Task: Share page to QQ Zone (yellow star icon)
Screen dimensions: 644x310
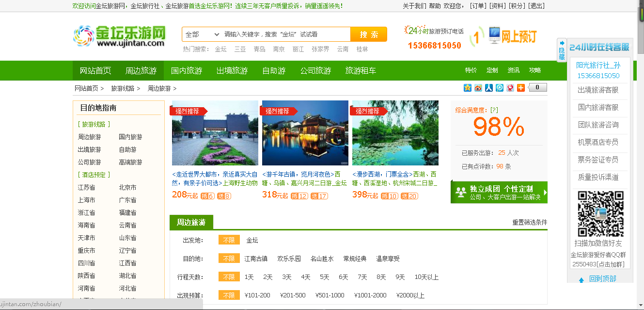Action: pos(467,88)
